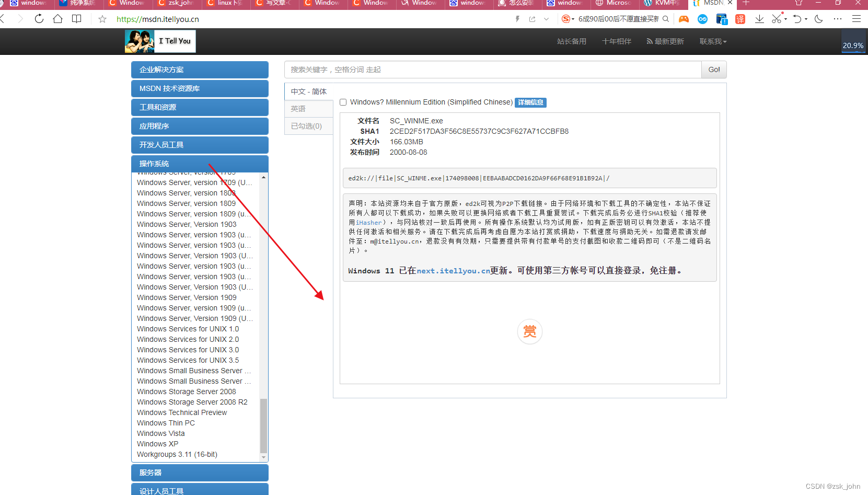Viewport: 868px width, 495px height.
Task: Select Windows XP in the list
Action: pos(158,444)
